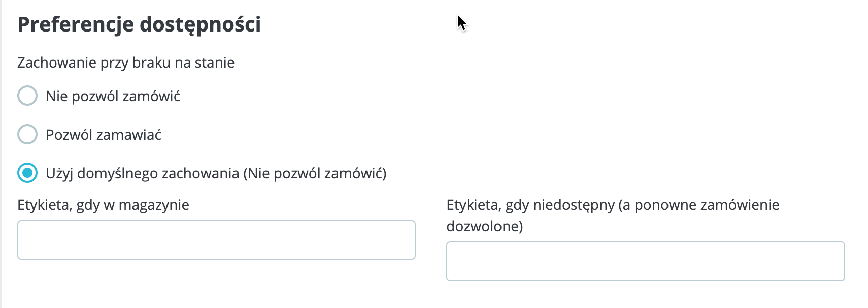
Task: Enable denying orders when out of stock
Action: [27, 96]
